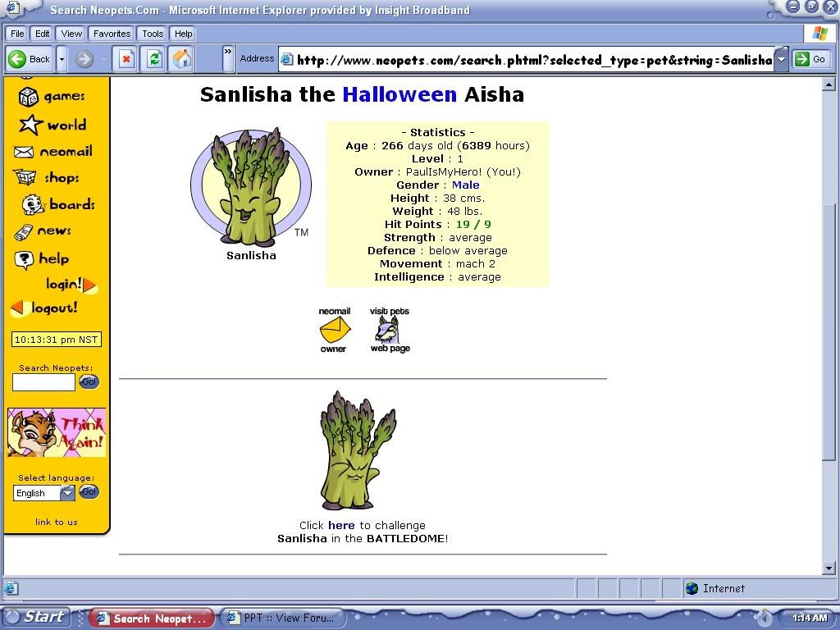Click 'here' to challenge in Battledome

341,526
